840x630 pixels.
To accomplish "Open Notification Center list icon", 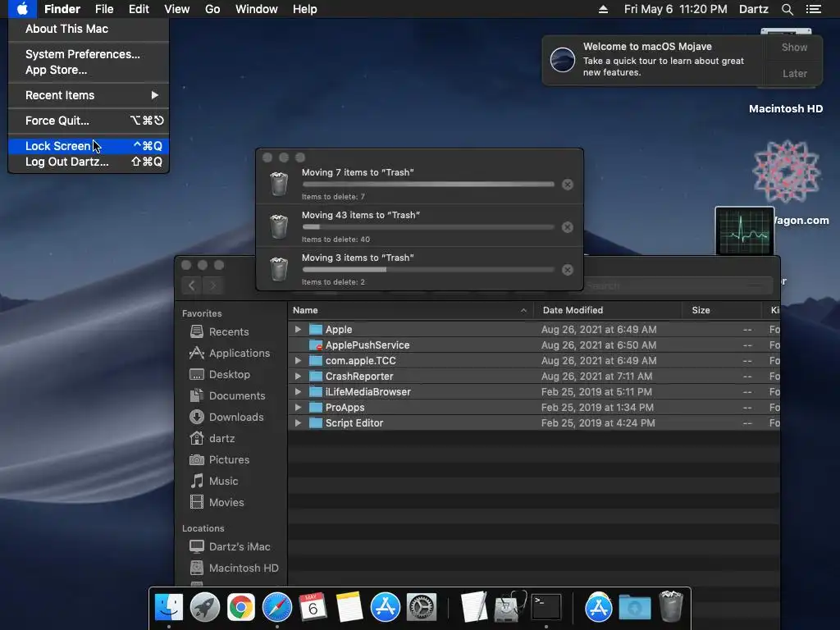I will pos(813,9).
